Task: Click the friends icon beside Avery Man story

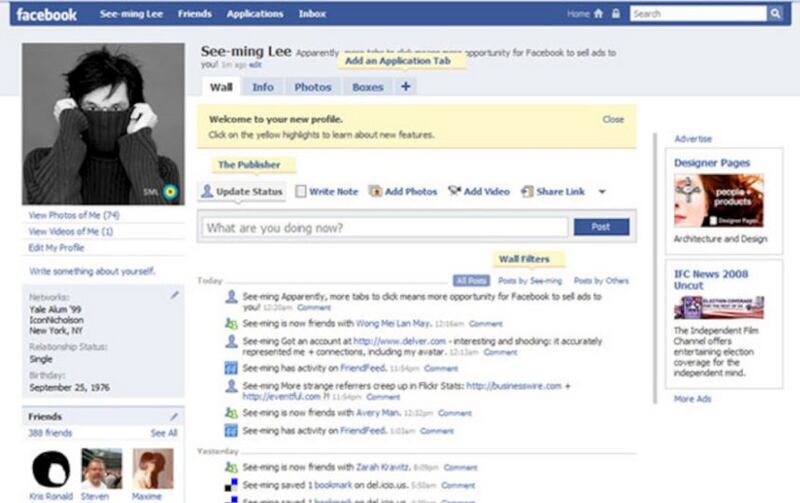Action: pos(231,413)
